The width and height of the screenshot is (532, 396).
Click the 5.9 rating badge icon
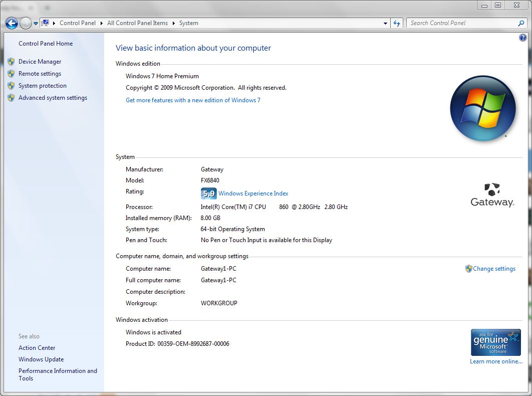click(x=209, y=193)
